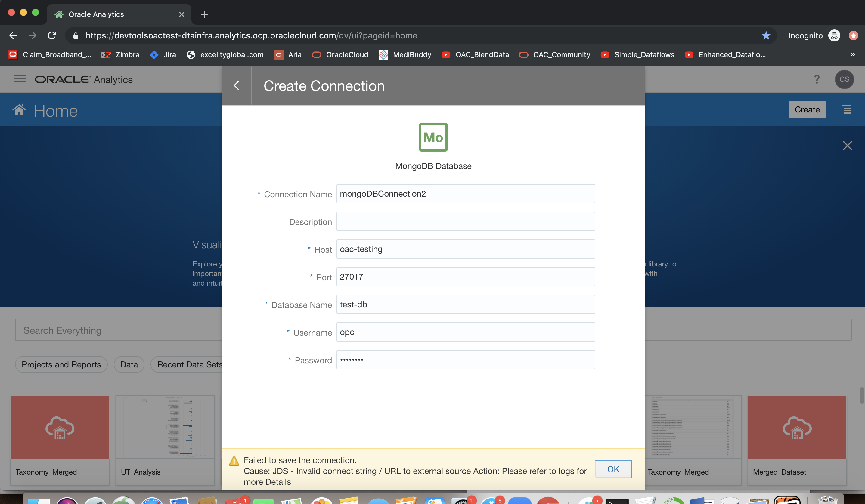Click the Database Name field
This screenshot has width=865, height=504.
[465, 304]
